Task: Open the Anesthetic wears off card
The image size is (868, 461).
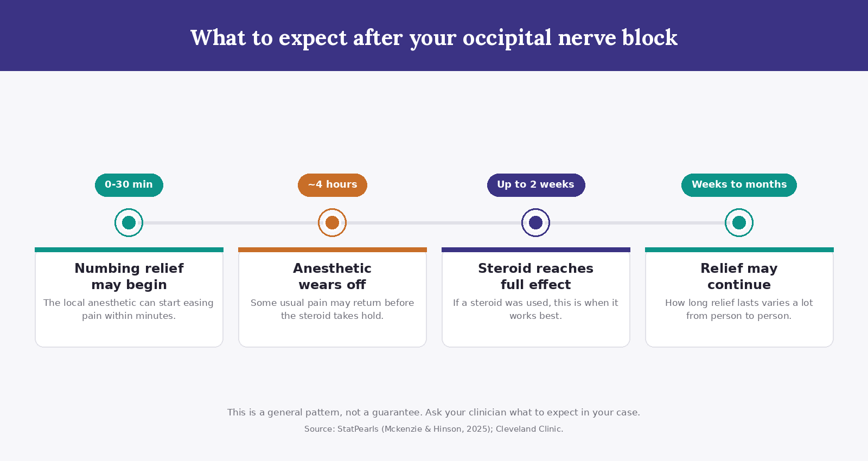Action: click(x=333, y=297)
